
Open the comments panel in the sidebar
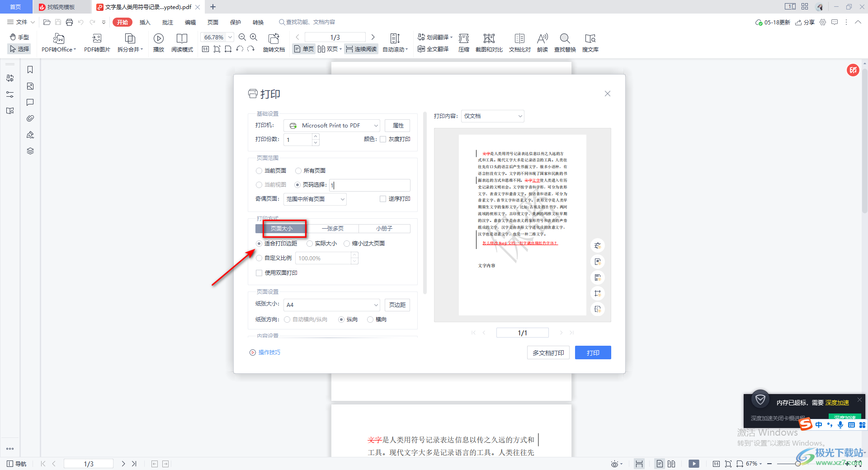point(30,102)
